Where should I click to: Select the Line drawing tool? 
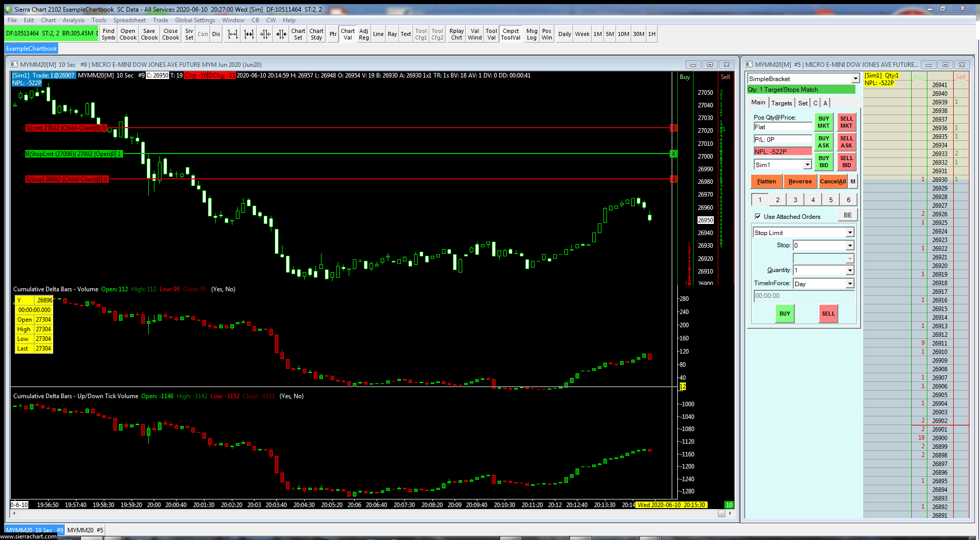[379, 34]
